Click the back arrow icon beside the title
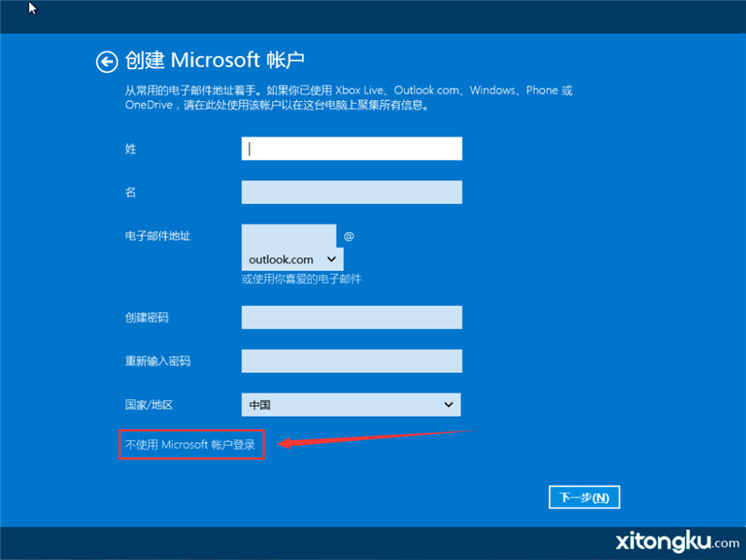The image size is (746, 560). (x=107, y=62)
